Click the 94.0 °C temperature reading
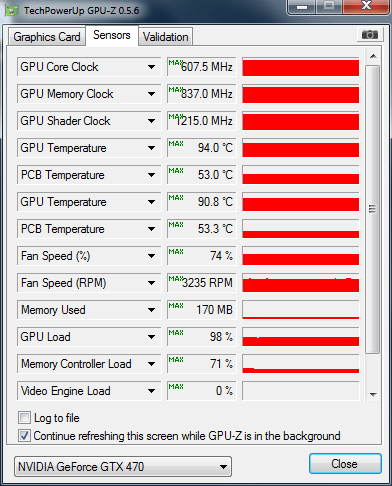392x486 pixels. tap(202, 148)
